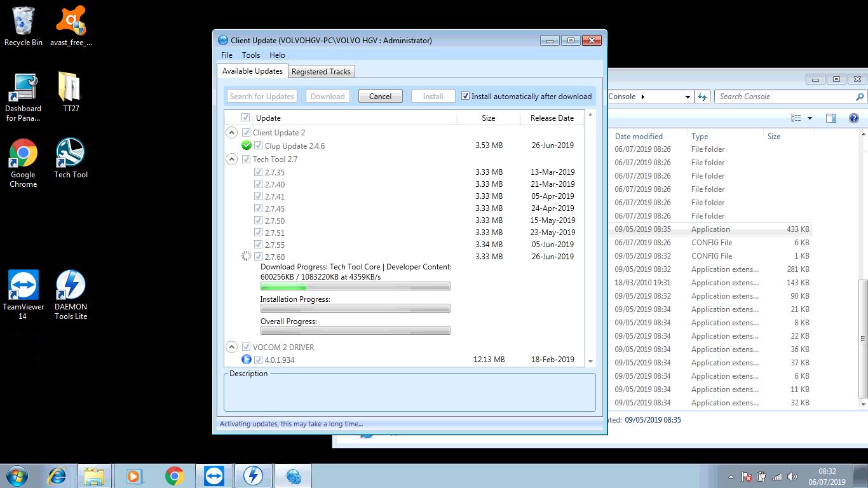The image size is (868, 488).
Task: Click the Search for Updates button
Action: (x=262, y=97)
